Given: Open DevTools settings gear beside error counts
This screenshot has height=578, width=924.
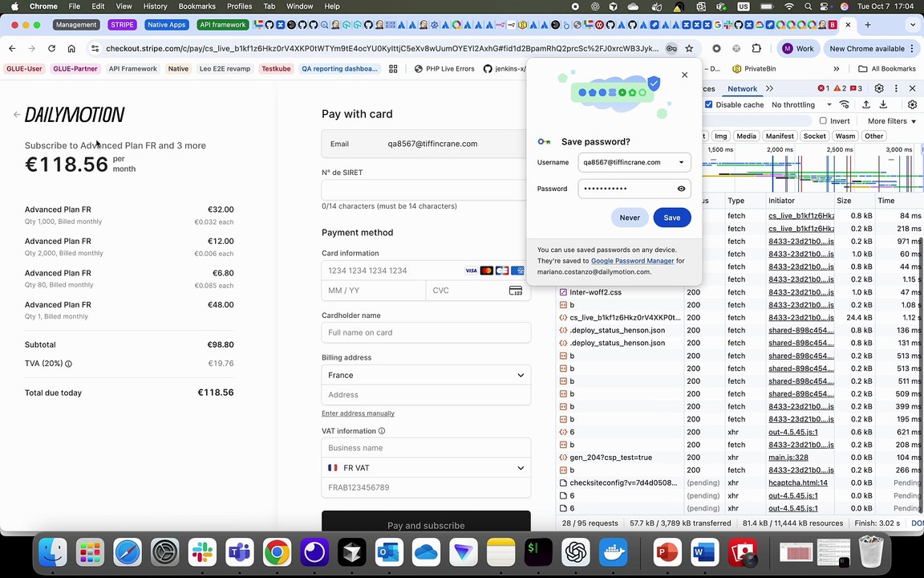Looking at the screenshot, I should [878, 88].
